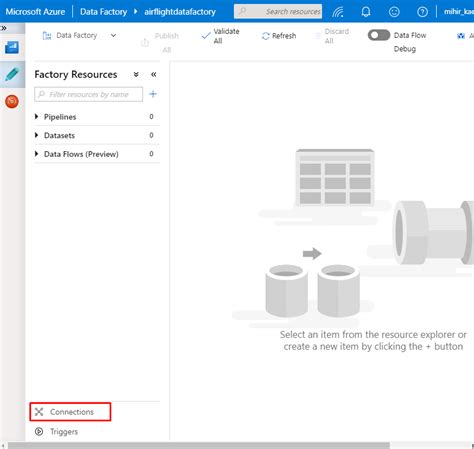Expand the left navigation rail chevrons
The width and height of the screenshot is (474, 449).
pyautogui.click(x=4, y=28)
